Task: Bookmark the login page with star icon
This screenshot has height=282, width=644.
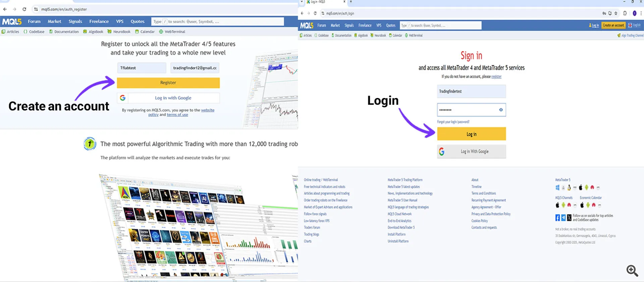Action: pos(616,13)
